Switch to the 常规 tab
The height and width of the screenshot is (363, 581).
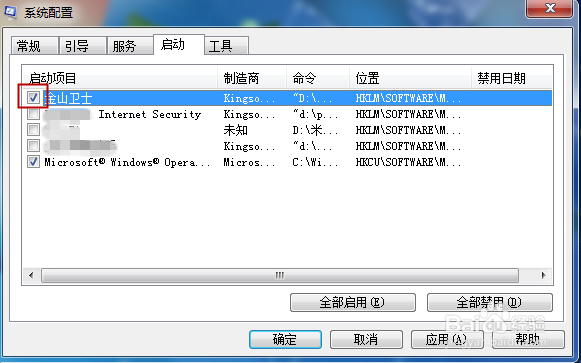[x=34, y=46]
